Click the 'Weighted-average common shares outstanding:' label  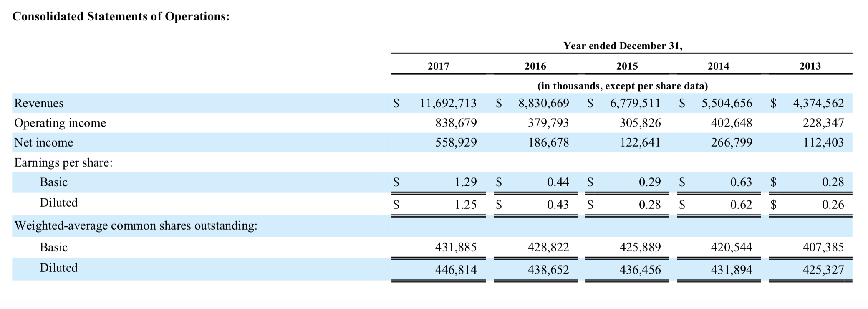(x=136, y=226)
